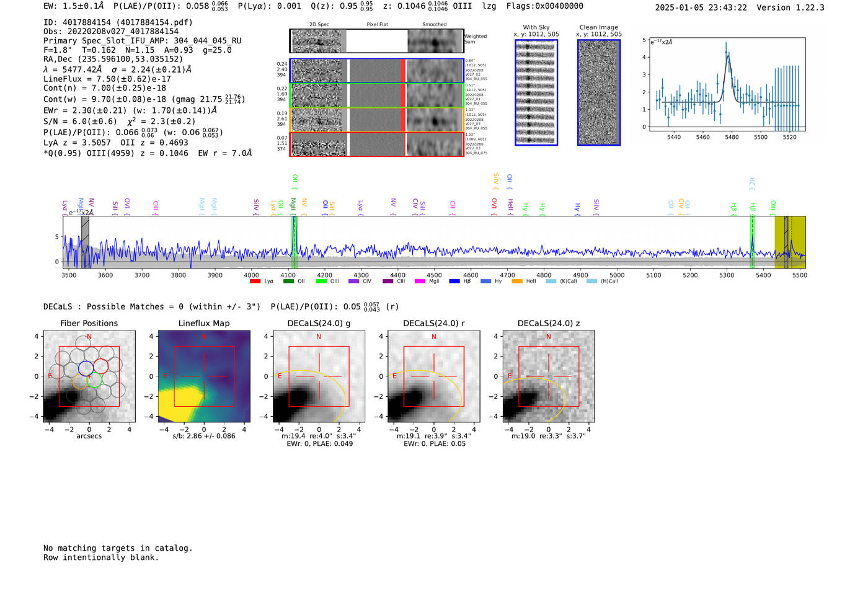
Task: Select the orange-outlined 2D fiber spectrum row
Action: click(376, 120)
